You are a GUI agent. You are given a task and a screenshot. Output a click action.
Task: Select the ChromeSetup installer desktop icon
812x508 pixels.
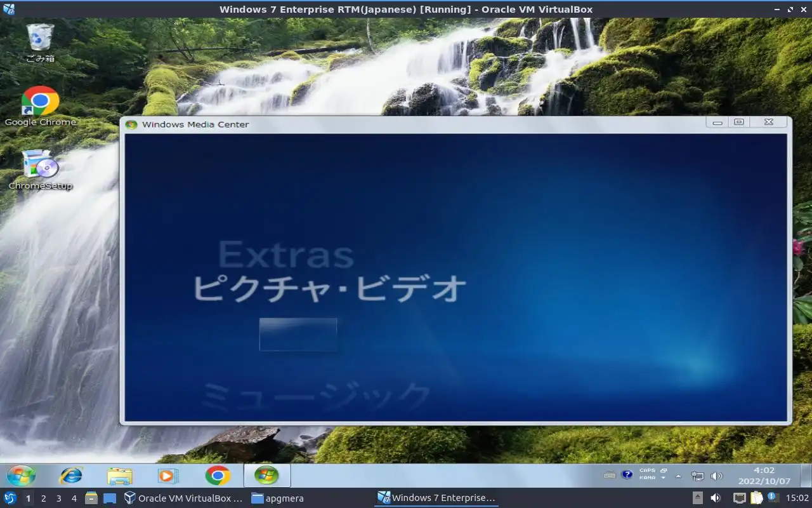point(41,170)
